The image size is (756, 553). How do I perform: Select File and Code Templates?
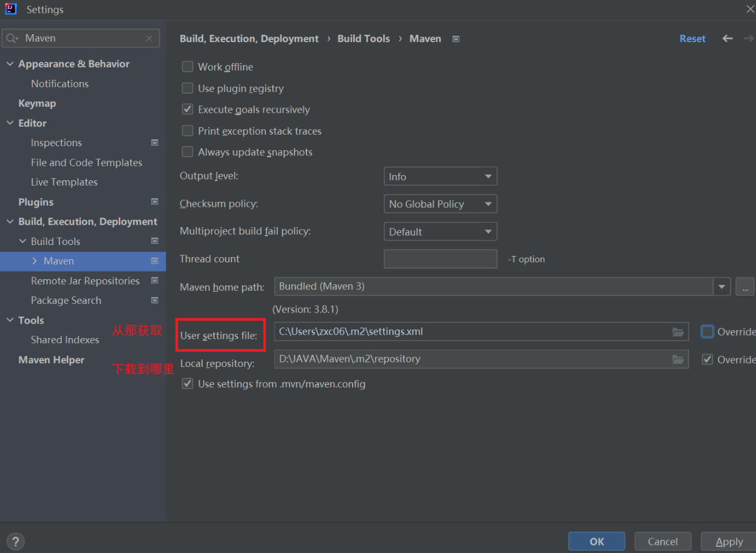[87, 162]
